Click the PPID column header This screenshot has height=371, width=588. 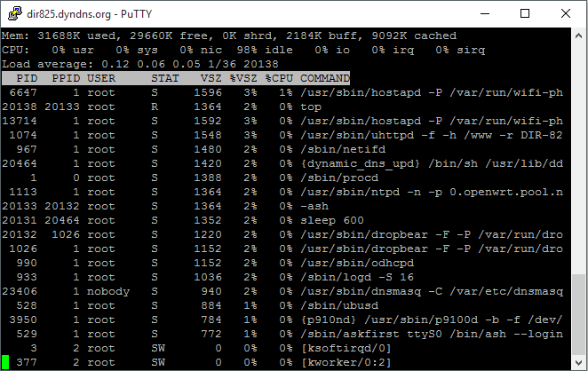coord(66,78)
